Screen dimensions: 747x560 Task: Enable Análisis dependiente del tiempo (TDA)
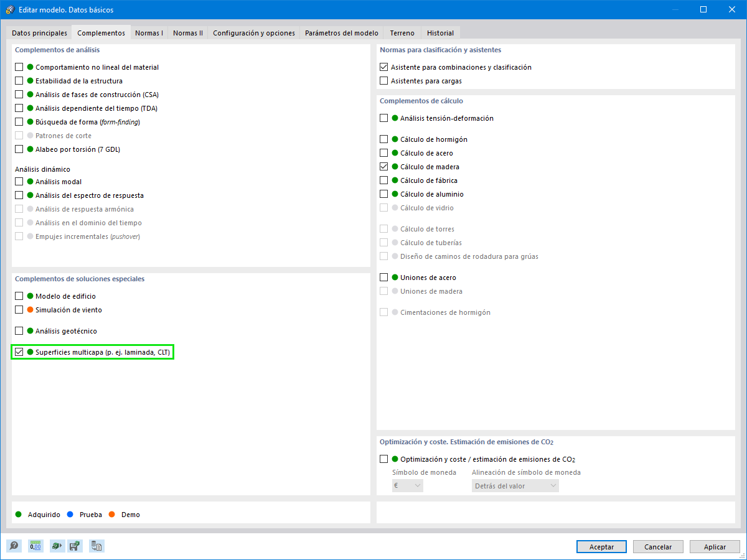point(19,108)
